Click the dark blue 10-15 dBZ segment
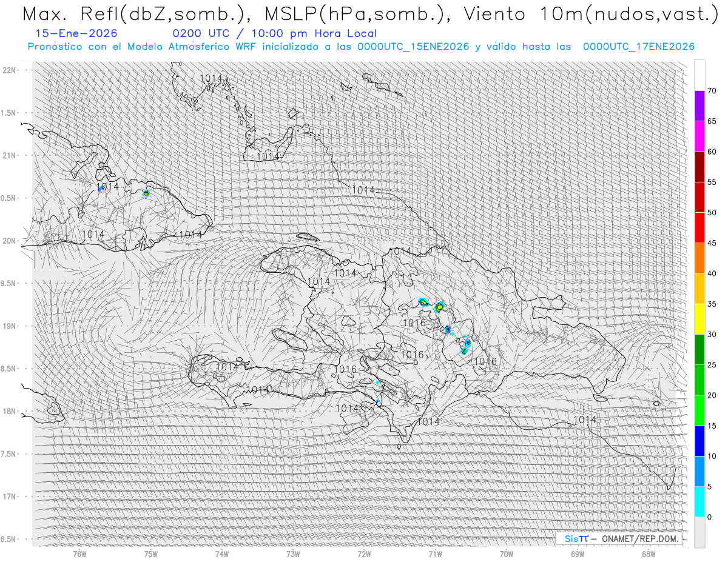 [699, 441]
